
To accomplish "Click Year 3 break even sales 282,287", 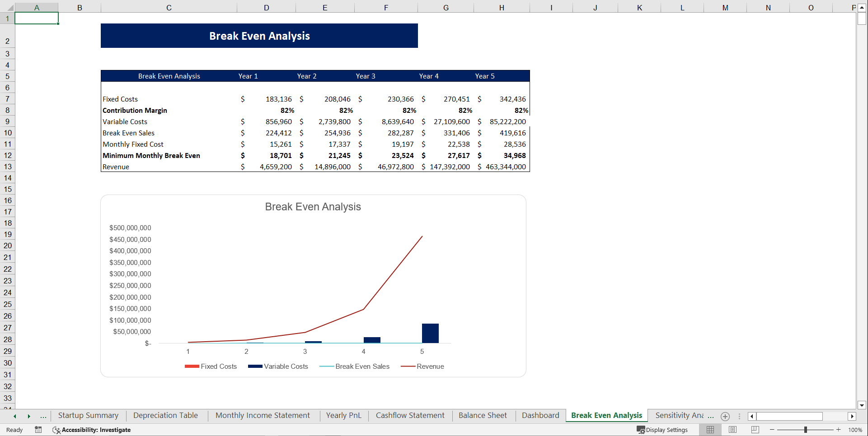I will (386, 133).
